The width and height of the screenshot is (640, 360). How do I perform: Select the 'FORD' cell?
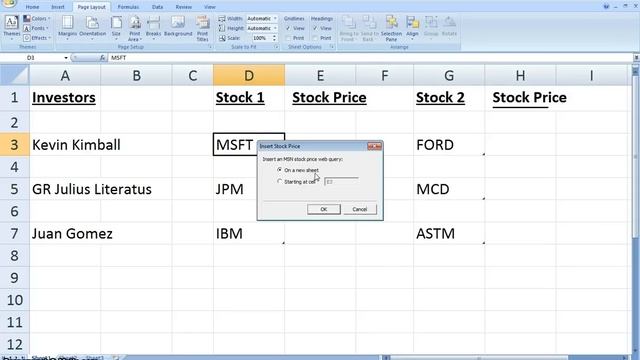[449, 144]
